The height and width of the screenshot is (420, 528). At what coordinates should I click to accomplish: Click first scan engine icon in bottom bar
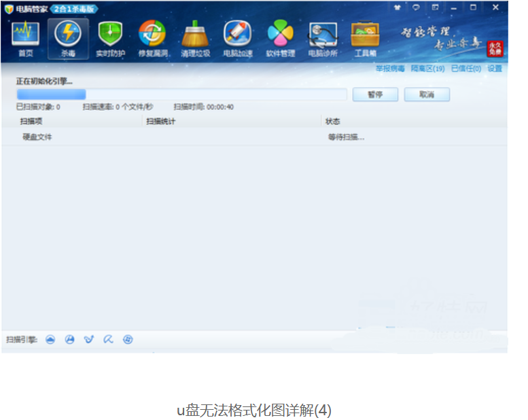click(50, 340)
